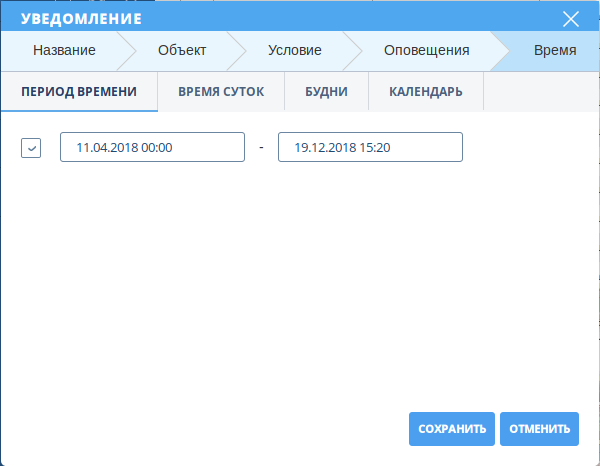Select the Время wizard step

[554, 51]
